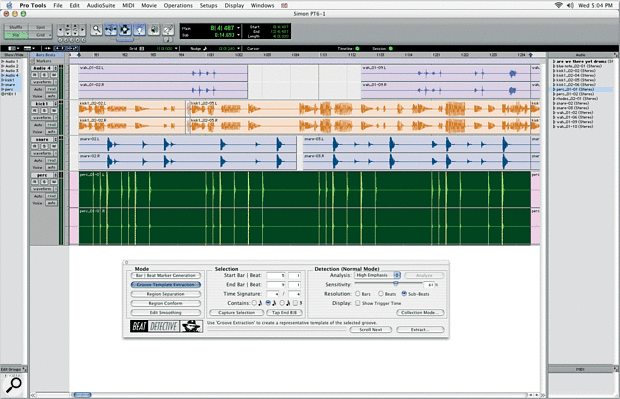Image resolution: width=620 pixels, height=399 pixels.
Task: Mute the perc track
Action: tap(53, 182)
